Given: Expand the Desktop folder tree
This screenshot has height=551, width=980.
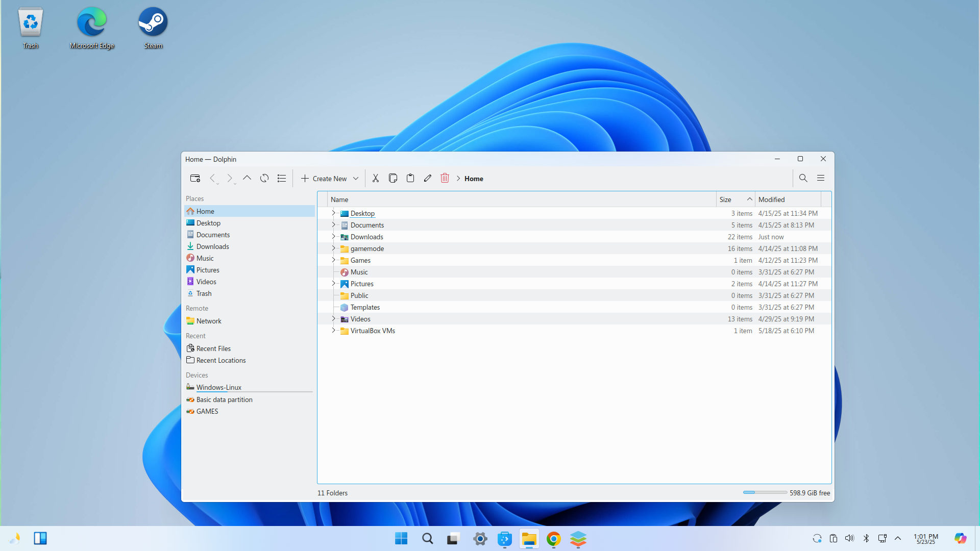Looking at the screenshot, I should (334, 213).
